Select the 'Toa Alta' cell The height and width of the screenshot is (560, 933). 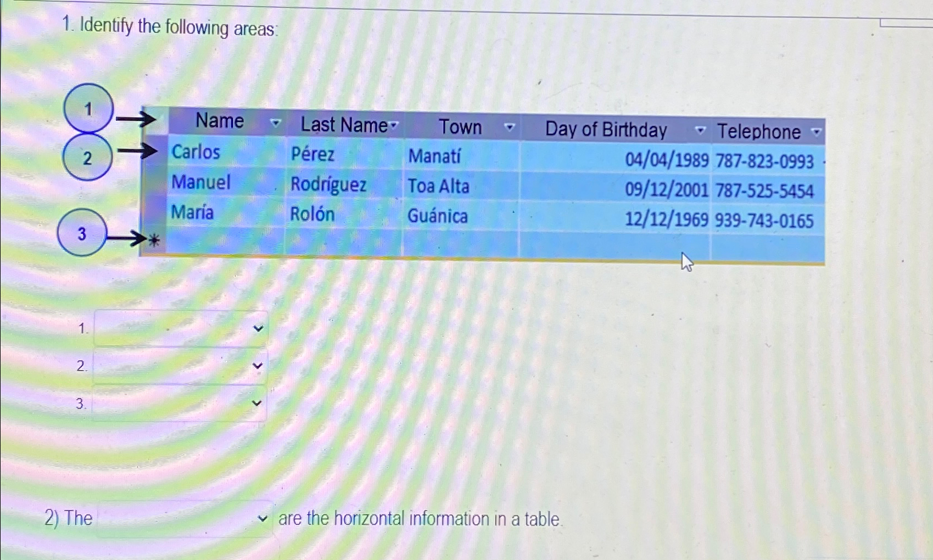click(x=461, y=187)
